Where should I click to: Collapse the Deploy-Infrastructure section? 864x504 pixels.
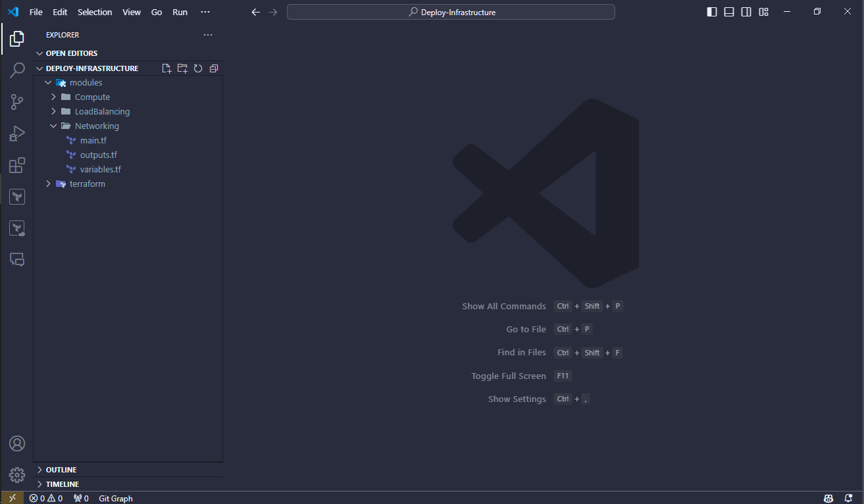click(92, 68)
